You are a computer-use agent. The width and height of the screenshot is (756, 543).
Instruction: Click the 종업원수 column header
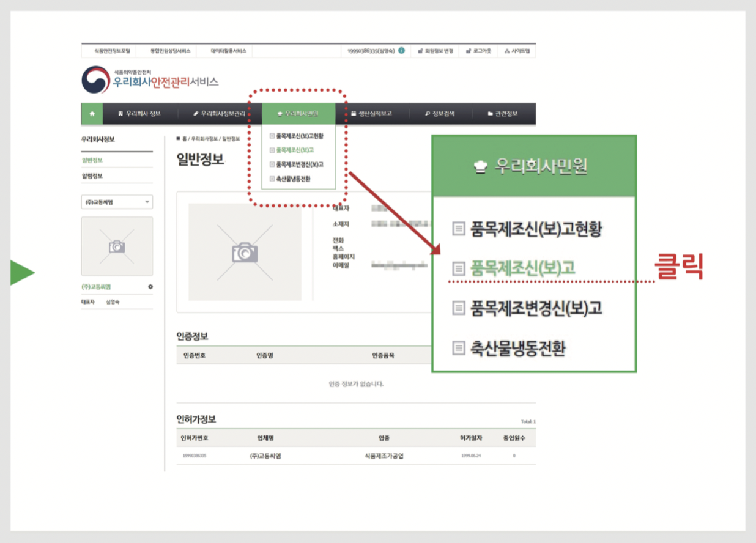(x=514, y=438)
